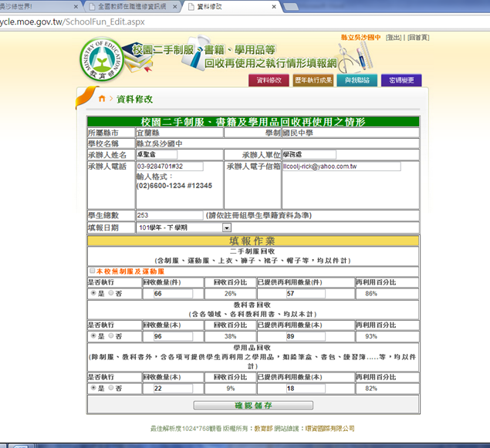Select 是 for textbook recycling execution
490x448 pixels.
93,336
